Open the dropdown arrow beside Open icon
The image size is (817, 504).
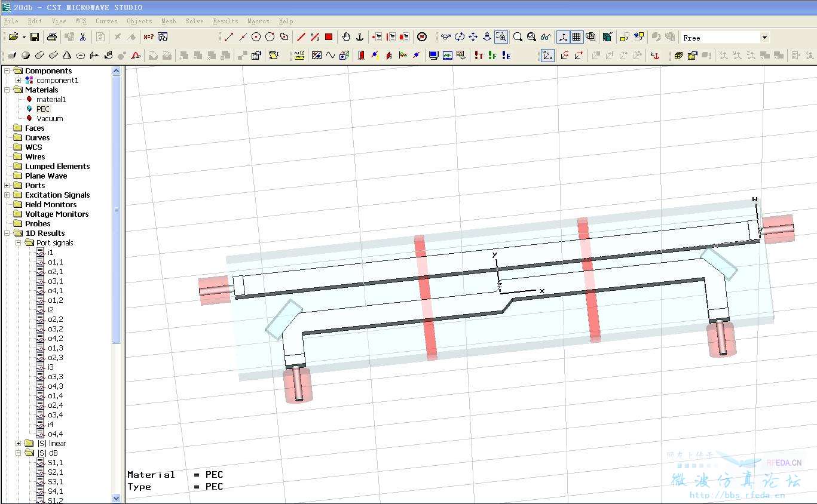point(24,37)
